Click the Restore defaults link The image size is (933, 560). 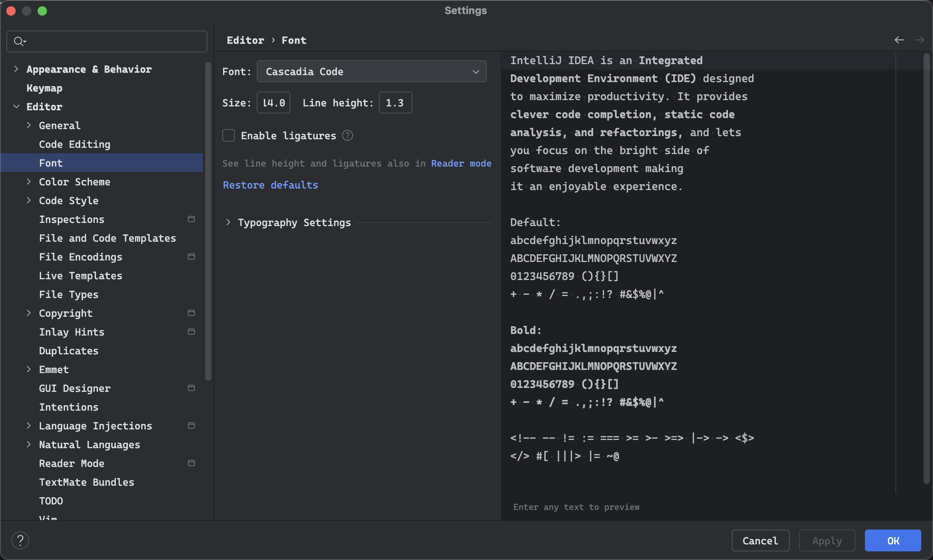tap(270, 185)
